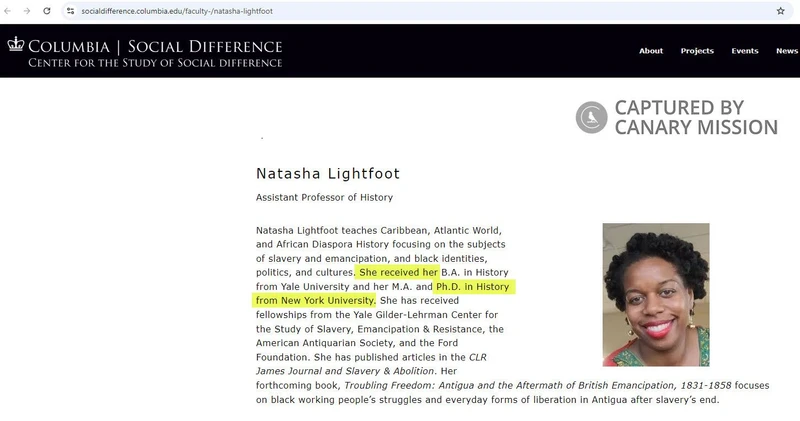Click the Columbia crown logo
The height and width of the screenshot is (421, 800).
pos(16,44)
